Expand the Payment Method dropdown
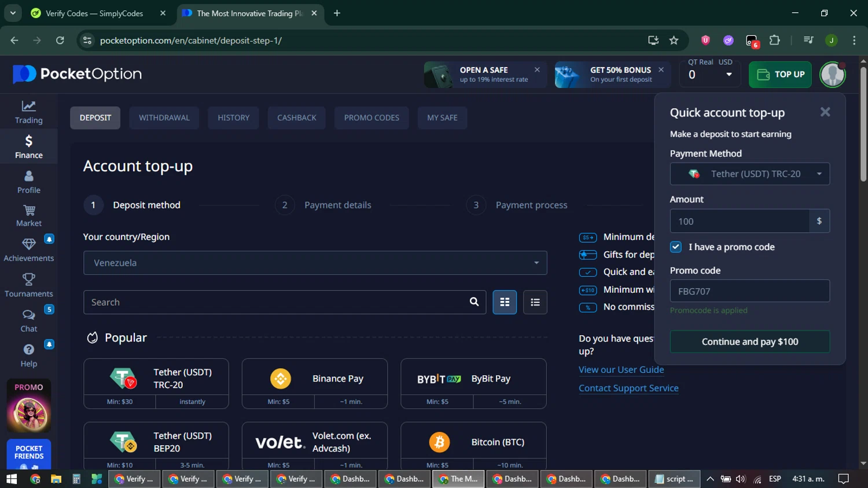The width and height of the screenshot is (868, 488). pos(749,174)
